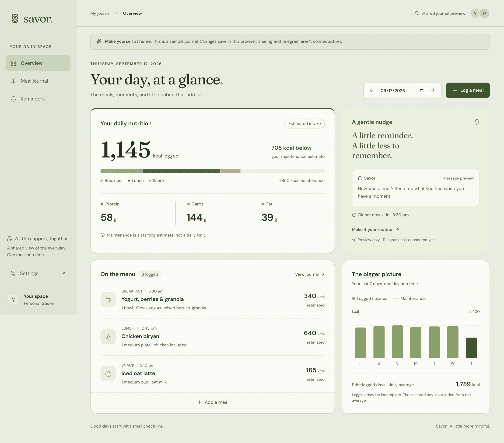Go to next day with right arrow
The height and width of the screenshot is (443, 504).
[433, 90]
